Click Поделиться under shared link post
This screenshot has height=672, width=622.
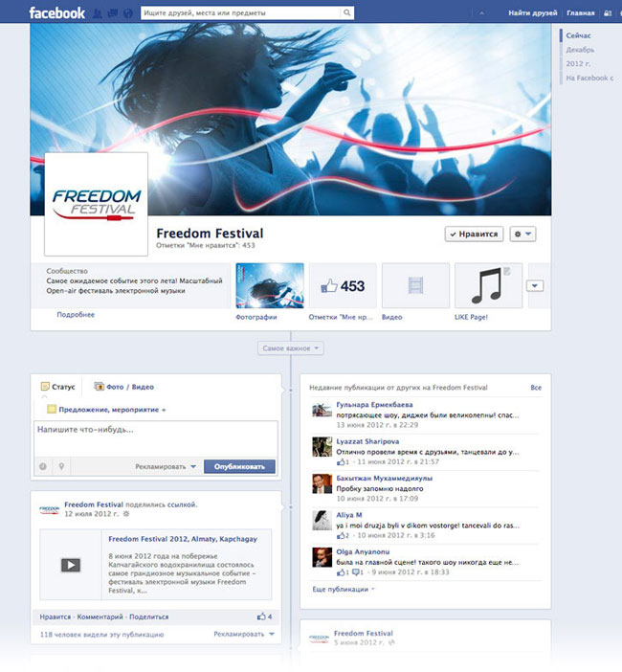[x=149, y=617]
